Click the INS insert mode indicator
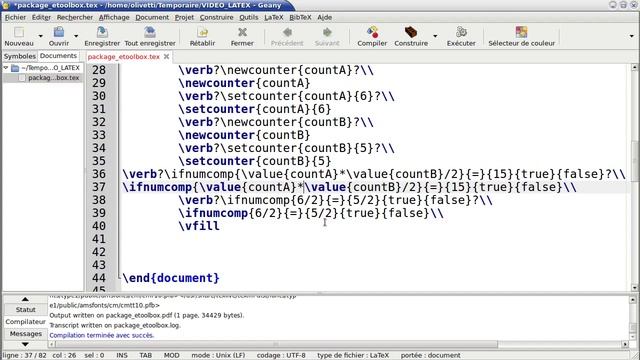640x360 pixels. tap(122, 355)
